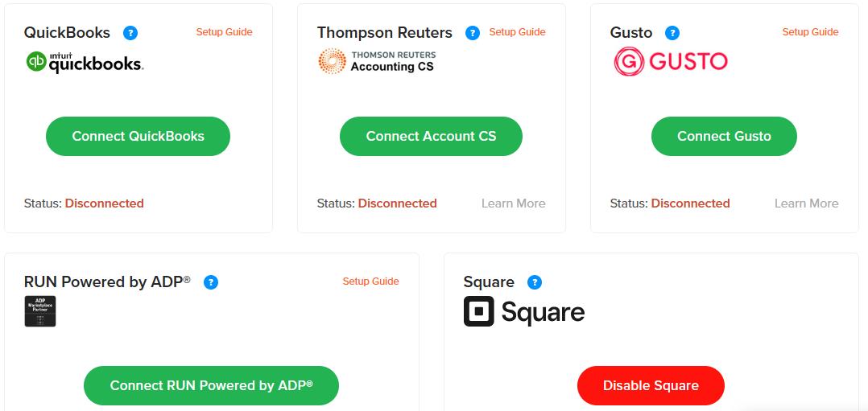
Task: Disable the Square integration
Action: [x=651, y=385]
